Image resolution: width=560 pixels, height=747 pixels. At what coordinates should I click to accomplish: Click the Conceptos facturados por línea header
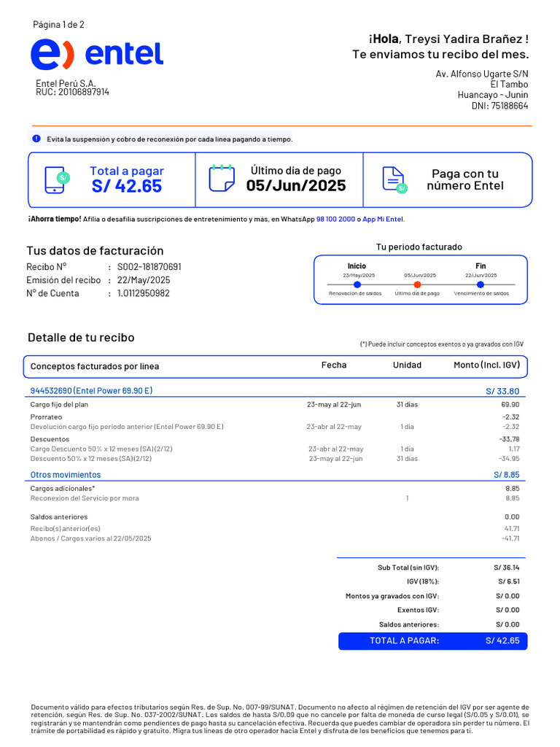tap(95, 366)
